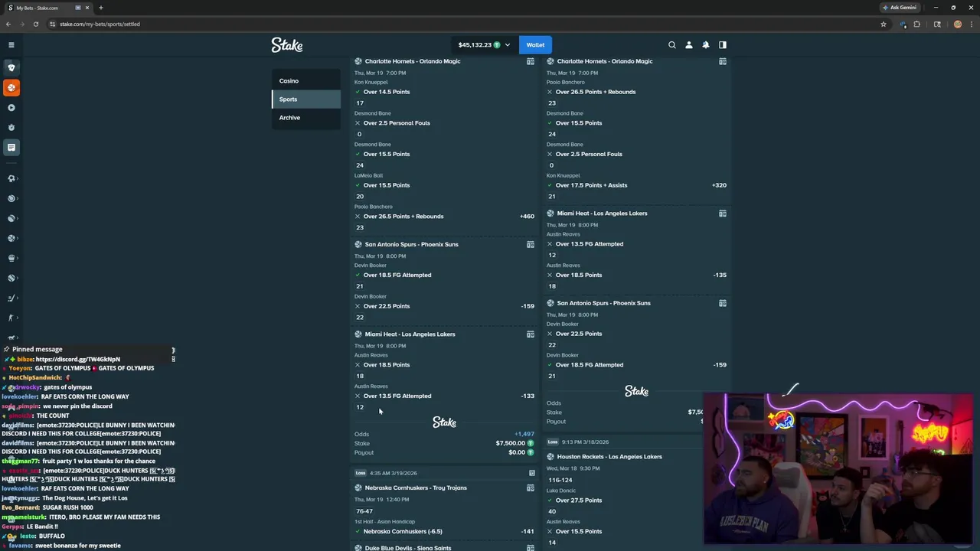This screenshot has width=980, height=551.
Task: View site information icon left of the URL
Action: click(x=52, y=24)
